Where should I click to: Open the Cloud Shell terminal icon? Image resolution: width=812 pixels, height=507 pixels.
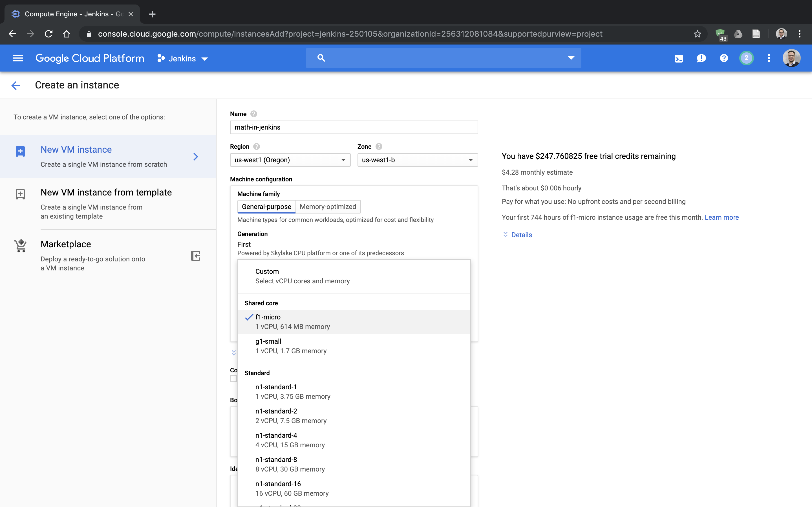click(678, 58)
